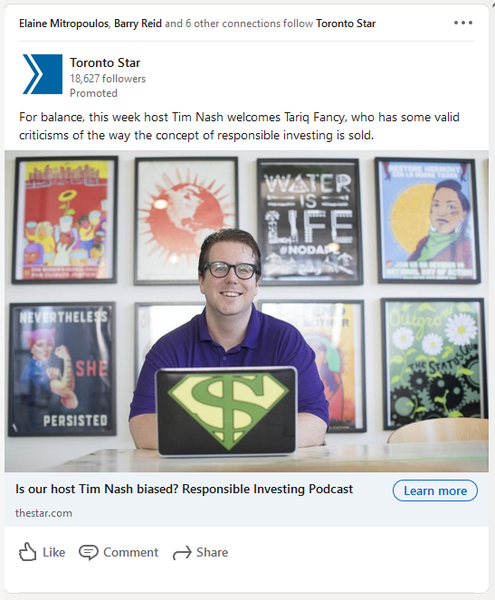Click the Toronto Star blue logo
495x600 pixels.
point(42,74)
